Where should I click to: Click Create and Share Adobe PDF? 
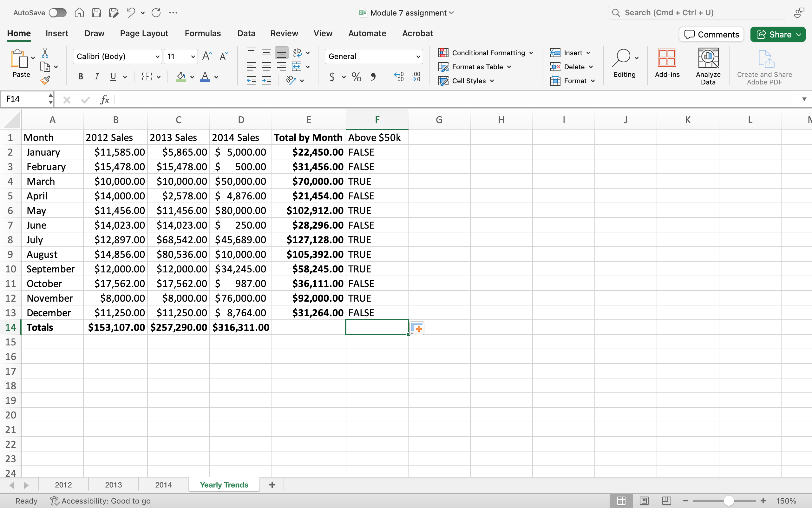764,68
